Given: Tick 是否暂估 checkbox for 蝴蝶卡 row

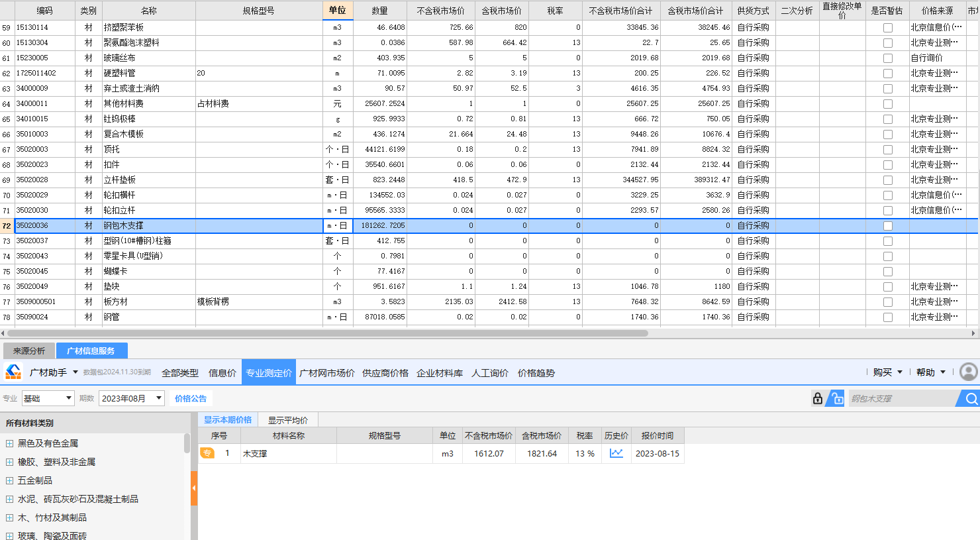Looking at the screenshot, I should pyautogui.click(x=887, y=272).
